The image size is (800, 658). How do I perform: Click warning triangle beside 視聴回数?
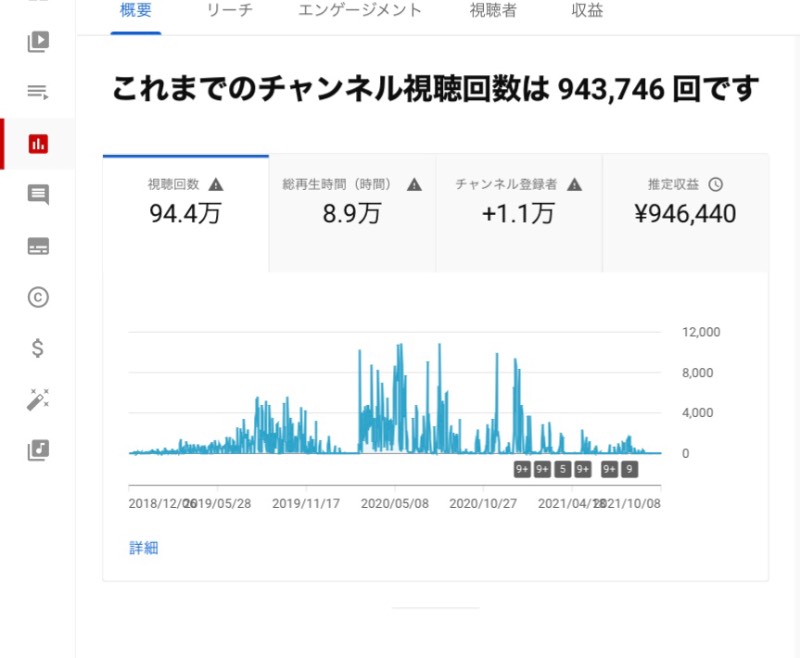(216, 184)
